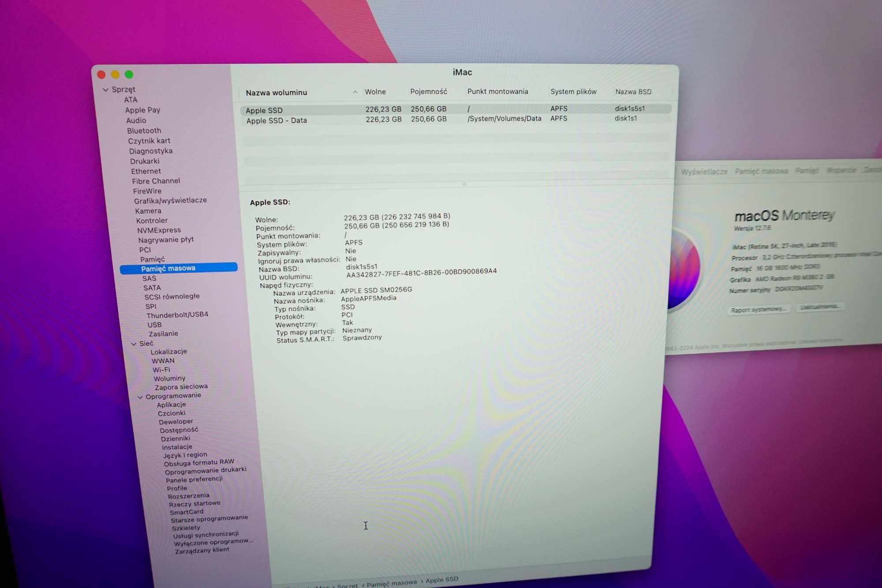Select Wi-Fi in the sidebar
Screen dimensions: 882x588
point(161,370)
